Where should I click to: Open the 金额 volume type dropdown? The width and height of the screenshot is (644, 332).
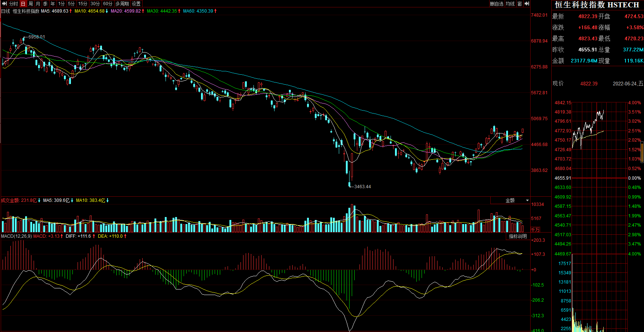pos(510,200)
